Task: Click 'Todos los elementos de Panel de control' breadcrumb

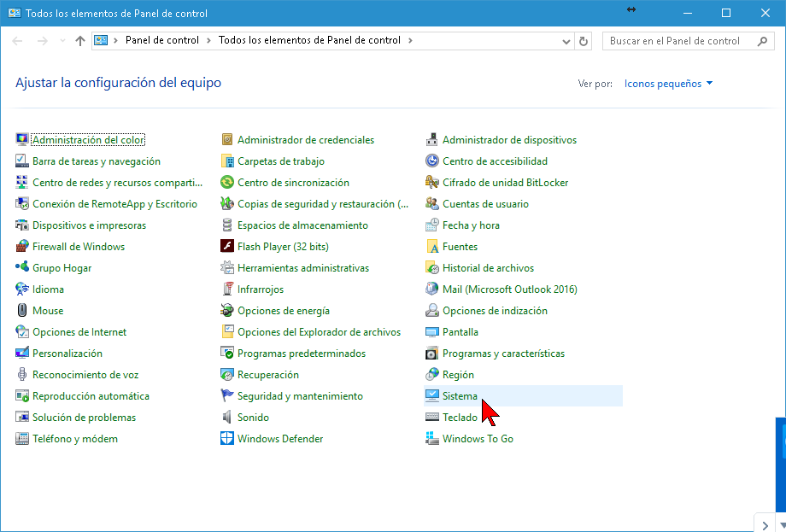Action: click(309, 40)
